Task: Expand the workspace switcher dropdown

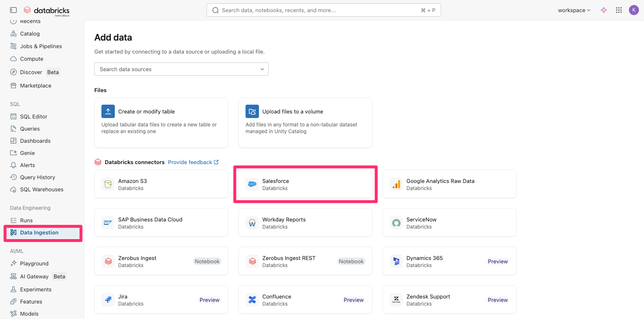Action: tap(574, 10)
